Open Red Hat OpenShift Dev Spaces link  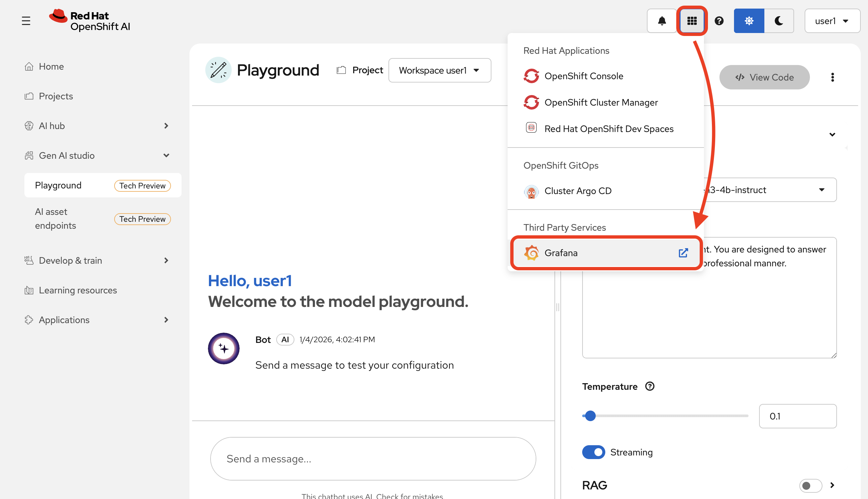pyautogui.click(x=606, y=129)
